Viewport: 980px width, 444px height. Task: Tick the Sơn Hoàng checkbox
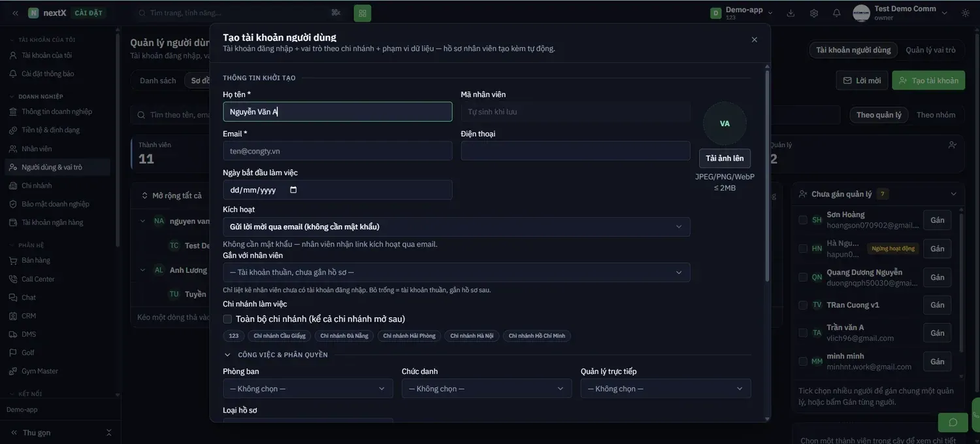(x=803, y=220)
